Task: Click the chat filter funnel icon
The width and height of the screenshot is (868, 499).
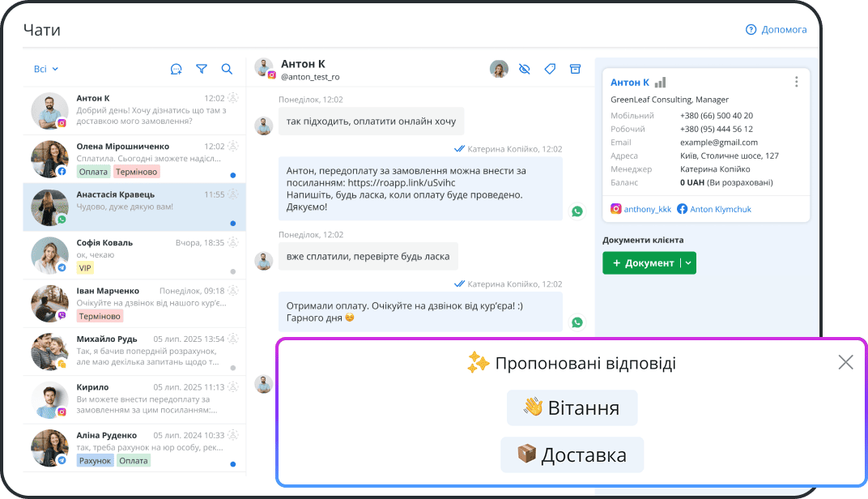Action: tap(201, 69)
